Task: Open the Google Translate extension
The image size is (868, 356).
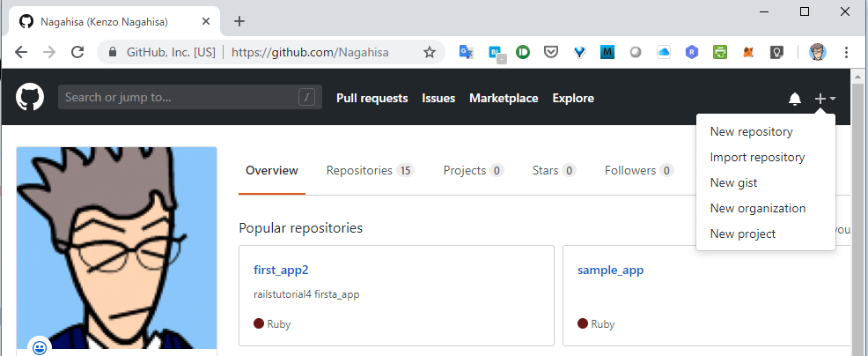Action: click(x=467, y=53)
